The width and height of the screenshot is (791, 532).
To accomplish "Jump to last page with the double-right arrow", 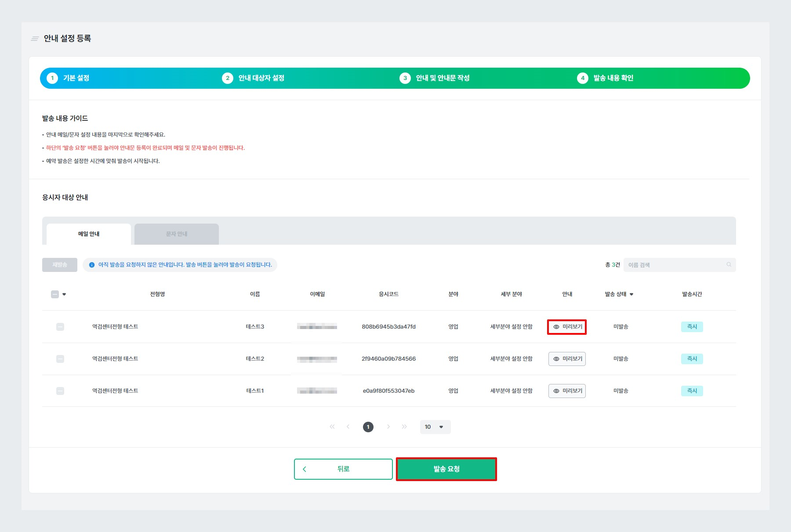I will [x=404, y=427].
